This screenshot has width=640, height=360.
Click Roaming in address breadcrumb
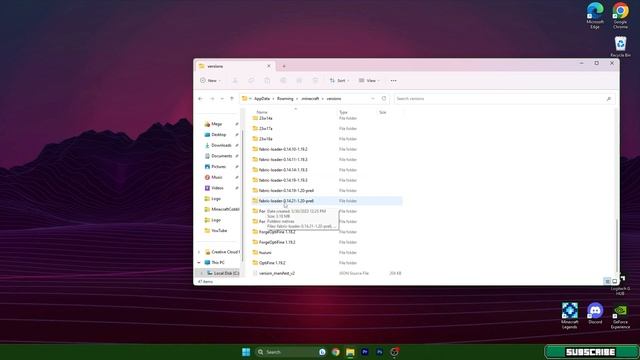coord(285,99)
